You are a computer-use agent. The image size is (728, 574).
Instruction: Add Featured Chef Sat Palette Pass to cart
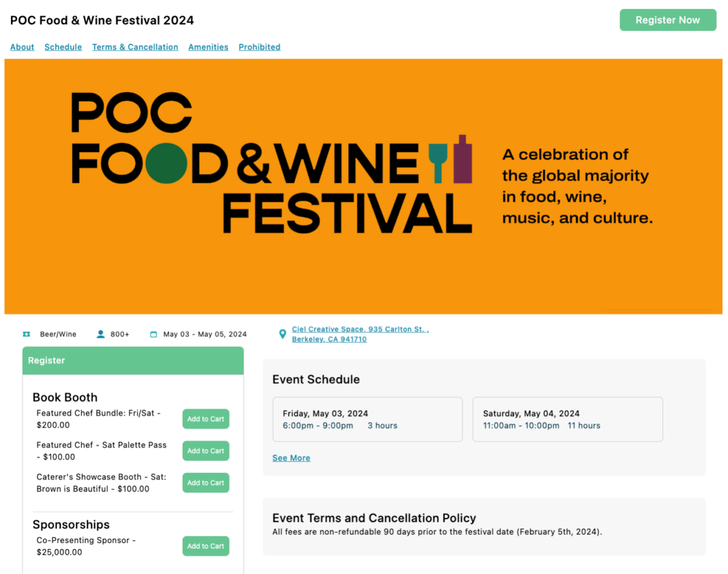tap(206, 451)
